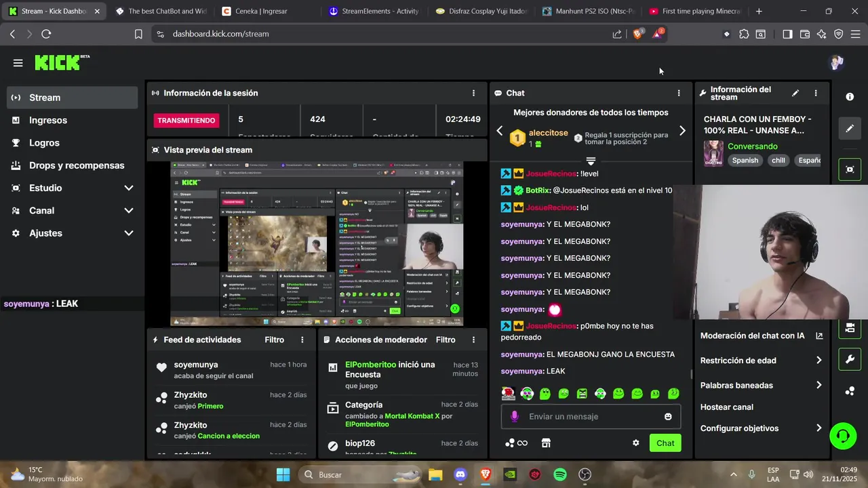Open Discord from the taskbar
This screenshot has width=868, height=488.
(x=460, y=474)
